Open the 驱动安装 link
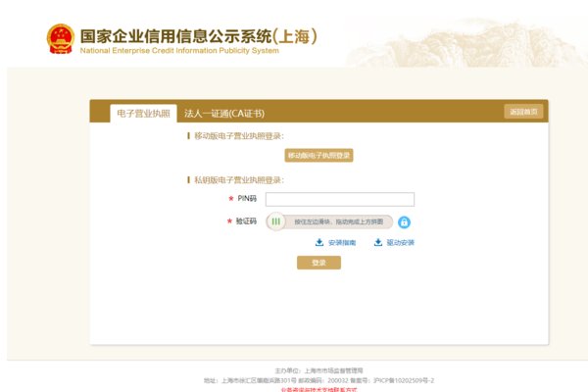The image size is (588, 392). [401, 243]
